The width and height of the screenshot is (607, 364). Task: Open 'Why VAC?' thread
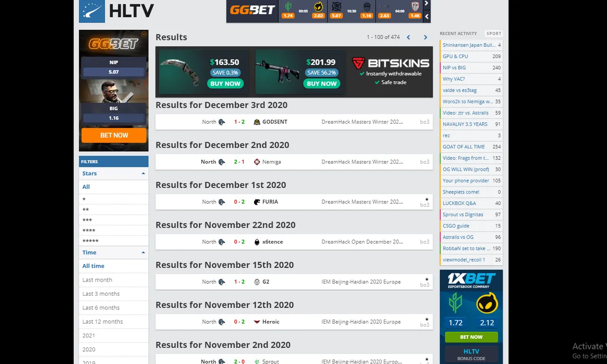471,79
